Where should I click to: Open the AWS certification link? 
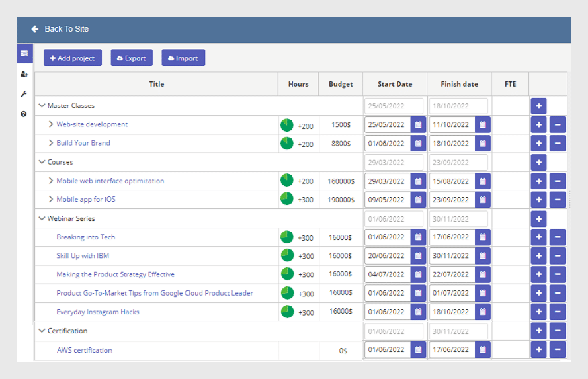(x=85, y=350)
